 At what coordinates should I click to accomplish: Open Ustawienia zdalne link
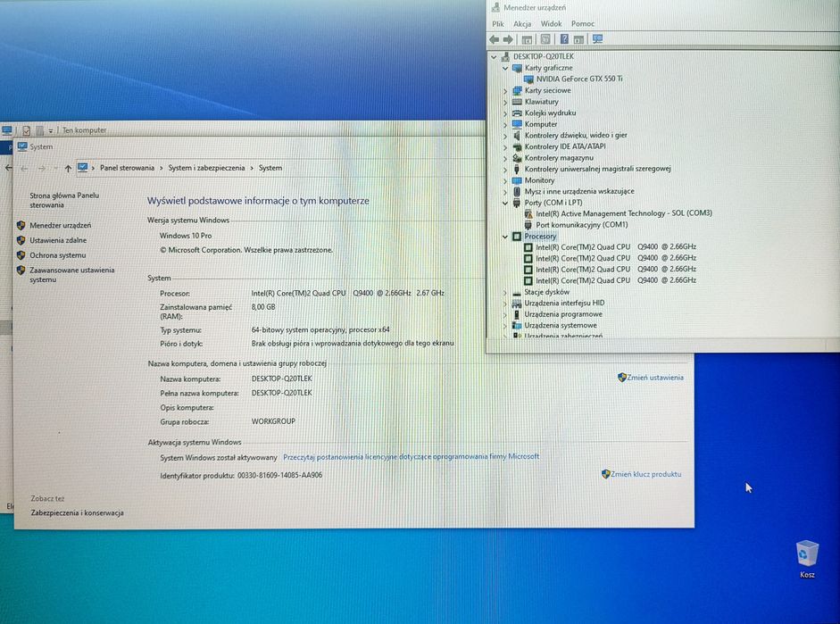pos(58,240)
